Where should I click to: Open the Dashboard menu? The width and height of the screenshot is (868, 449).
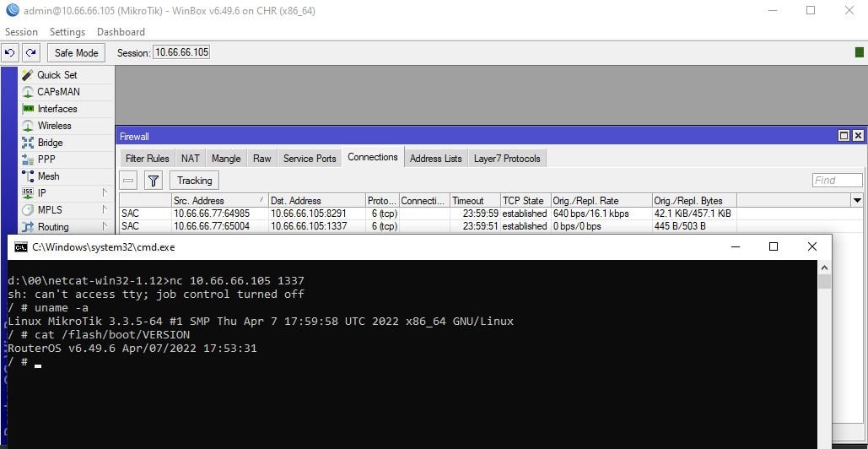[x=121, y=32]
